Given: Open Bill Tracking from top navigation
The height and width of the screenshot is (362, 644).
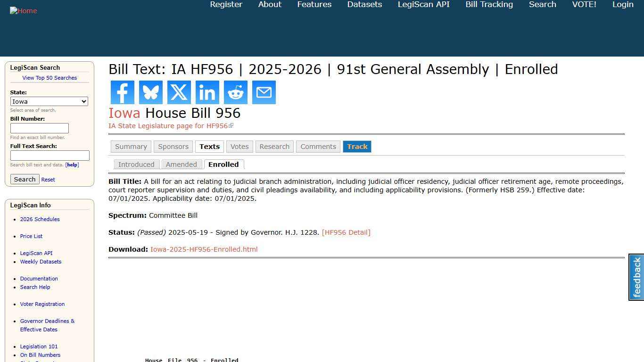Looking at the screenshot, I should (x=489, y=5).
